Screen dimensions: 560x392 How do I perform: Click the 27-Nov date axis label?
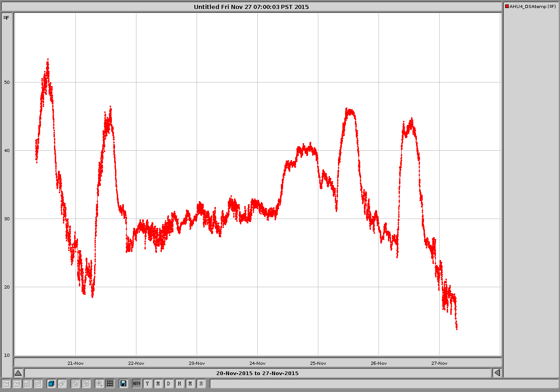click(x=439, y=363)
